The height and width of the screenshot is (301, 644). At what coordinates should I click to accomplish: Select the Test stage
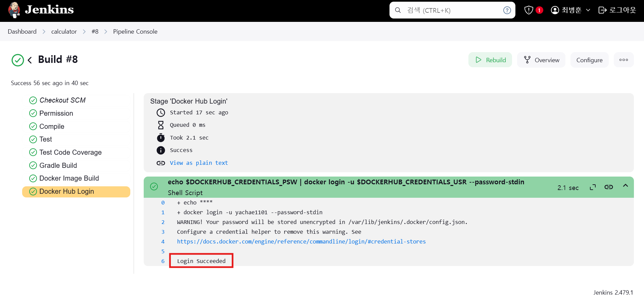click(x=76, y=139)
